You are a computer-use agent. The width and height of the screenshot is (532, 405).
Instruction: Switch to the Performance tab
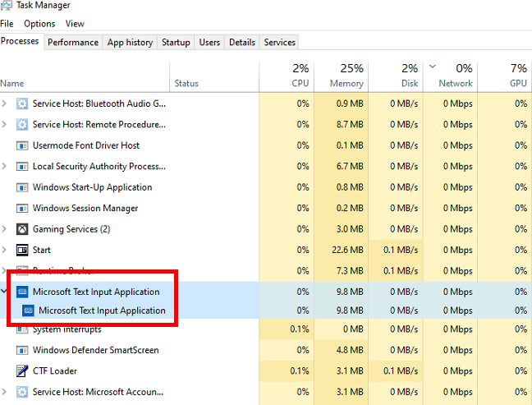[x=73, y=43]
